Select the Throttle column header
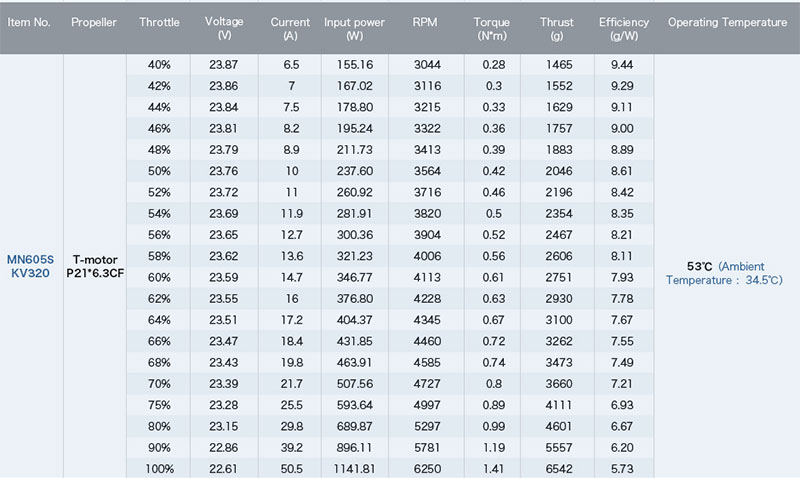Screen dimensions: 800x478 tap(159, 22)
